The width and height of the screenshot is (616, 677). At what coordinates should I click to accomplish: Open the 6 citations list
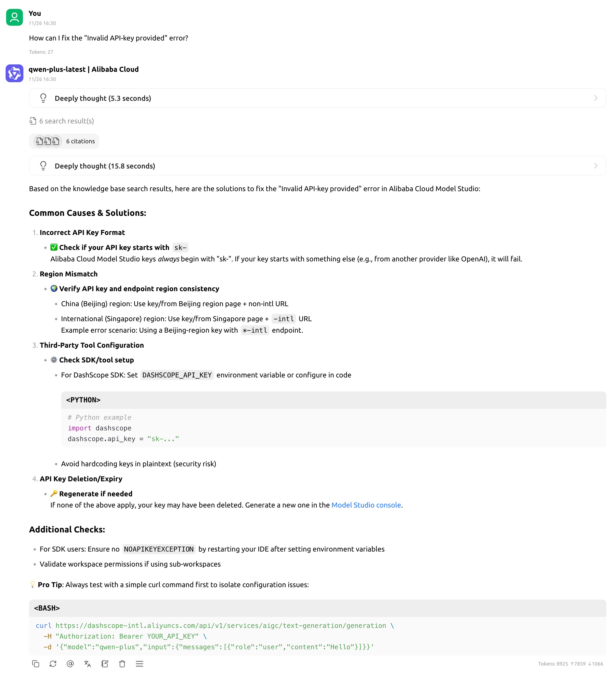[x=81, y=141]
